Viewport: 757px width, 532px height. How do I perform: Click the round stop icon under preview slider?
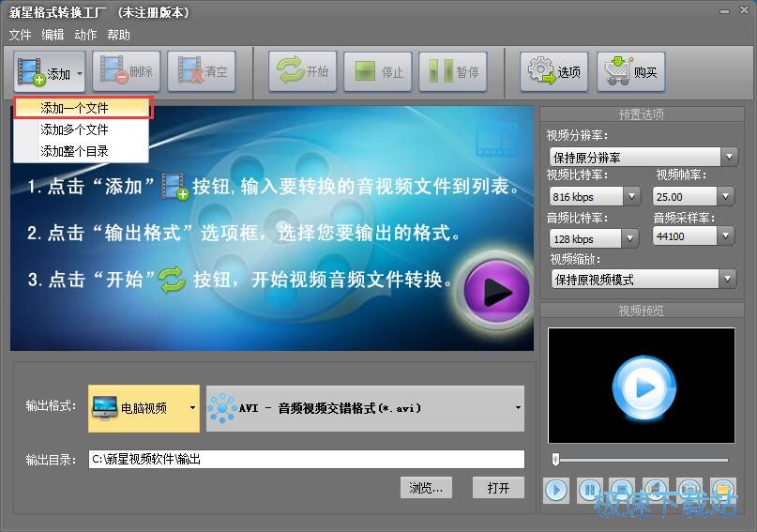click(622, 490)
